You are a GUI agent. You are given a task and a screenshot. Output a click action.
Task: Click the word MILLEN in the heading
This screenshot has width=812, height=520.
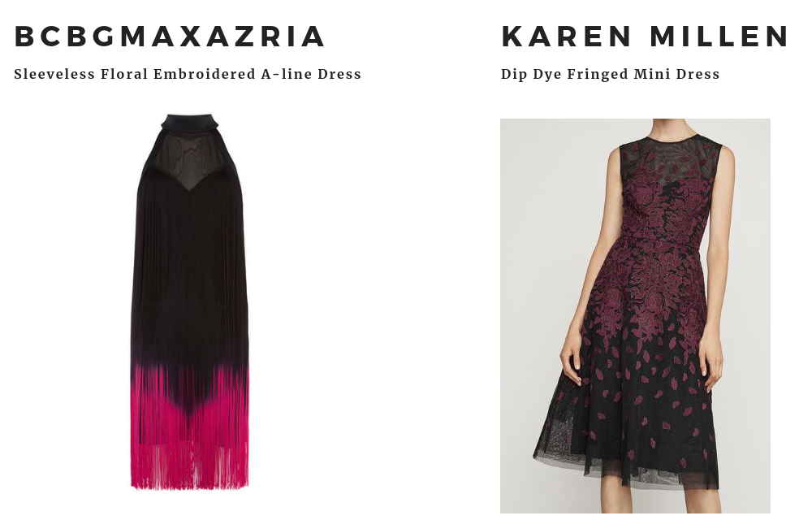719,37
